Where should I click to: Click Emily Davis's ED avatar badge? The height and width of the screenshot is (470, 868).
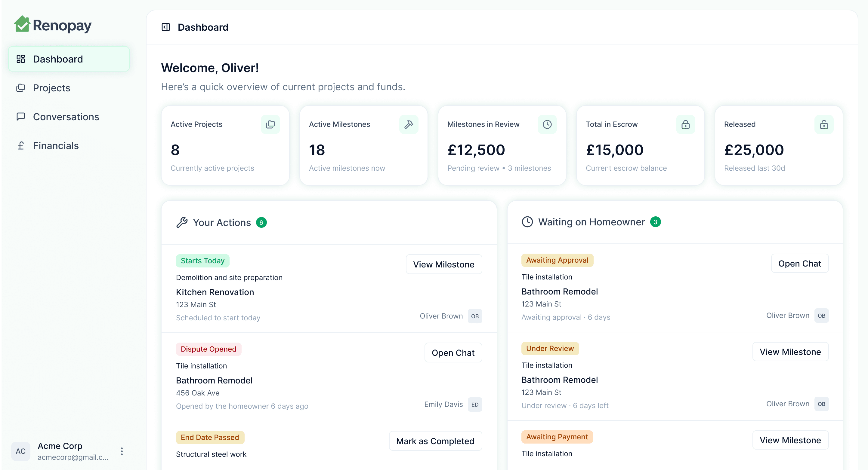tap(475, 404)
